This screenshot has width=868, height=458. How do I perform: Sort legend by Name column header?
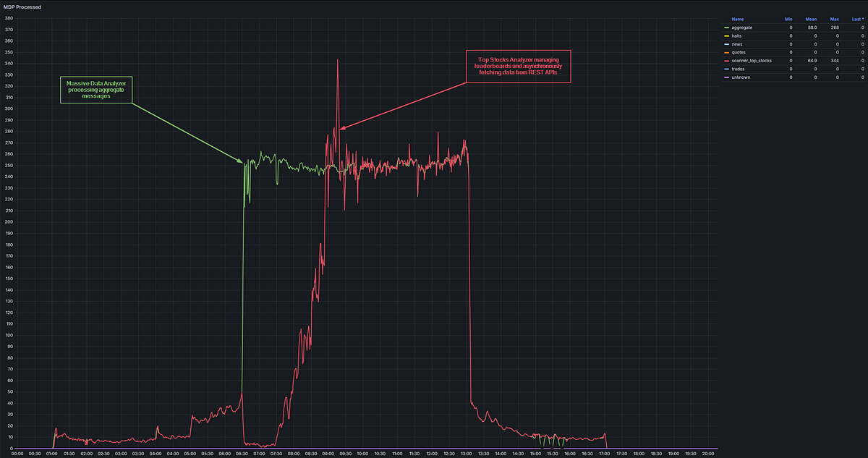pos(737,18)
